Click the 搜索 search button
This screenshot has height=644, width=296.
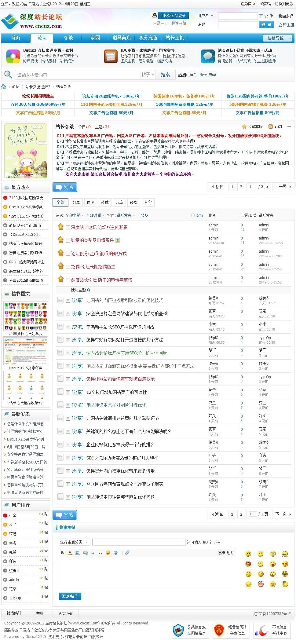(x=165, y=75)
